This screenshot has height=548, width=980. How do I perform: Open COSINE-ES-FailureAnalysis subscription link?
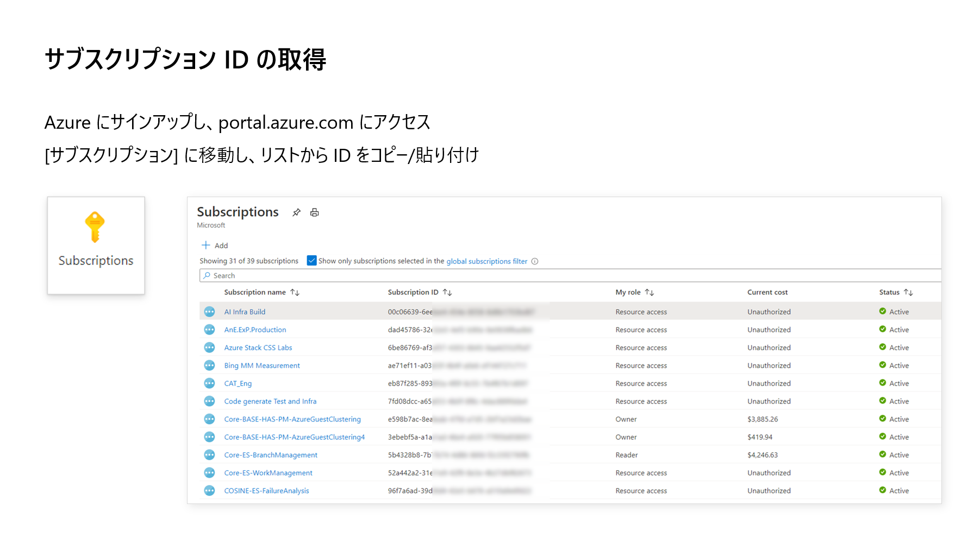[x=266, y=491]
